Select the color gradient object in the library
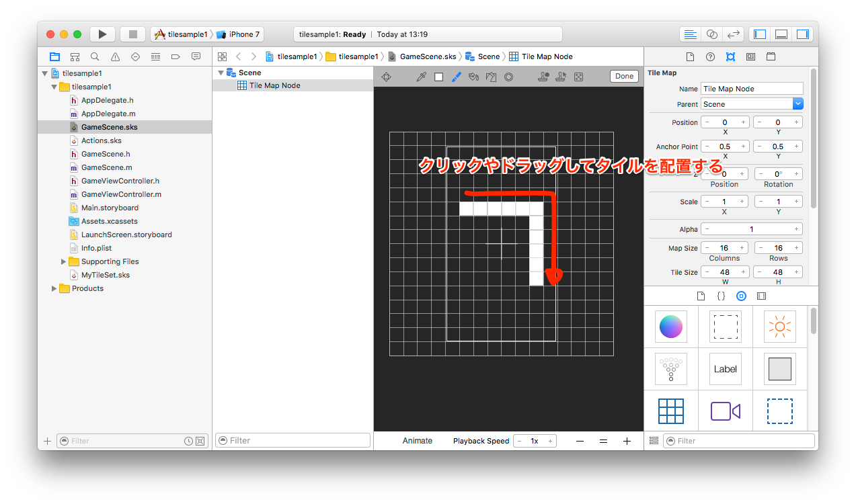This screenshot has height=504, width=856. 670,326
